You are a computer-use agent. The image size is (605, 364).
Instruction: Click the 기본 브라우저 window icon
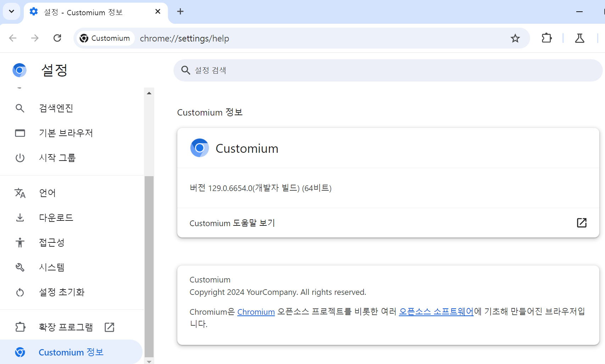[x=20, y=133]
